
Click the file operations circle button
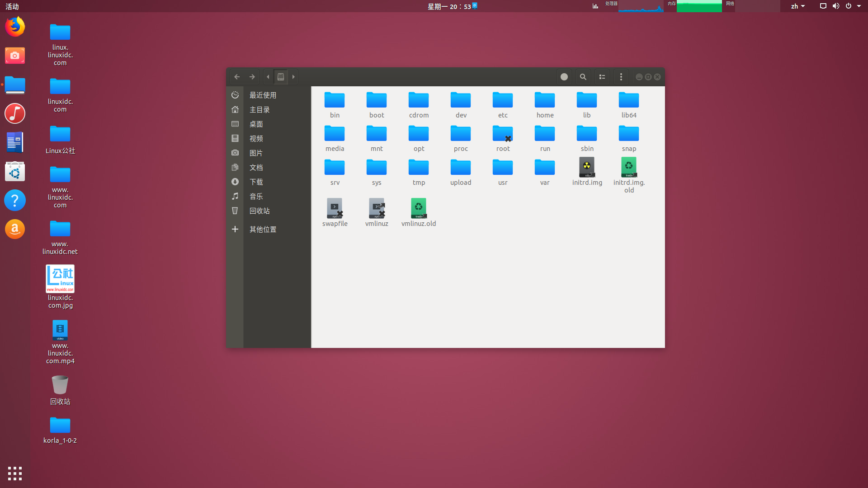564,77
